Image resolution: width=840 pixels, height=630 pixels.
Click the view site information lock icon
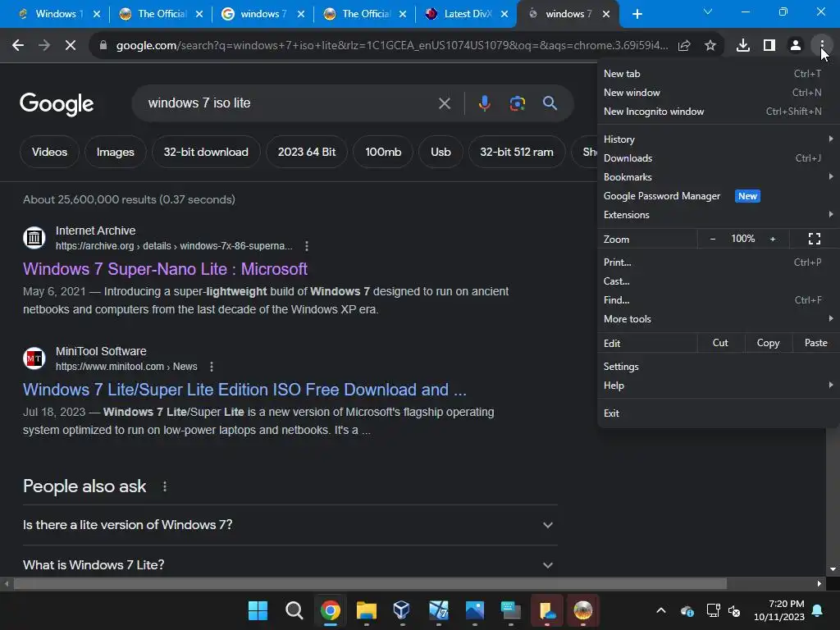pyautogui.click(x=103, y=46)
